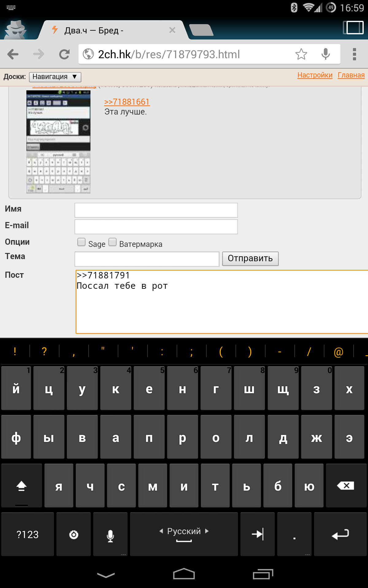
Task: Open the tab switcher icon
Action: (x=353, y=28)
